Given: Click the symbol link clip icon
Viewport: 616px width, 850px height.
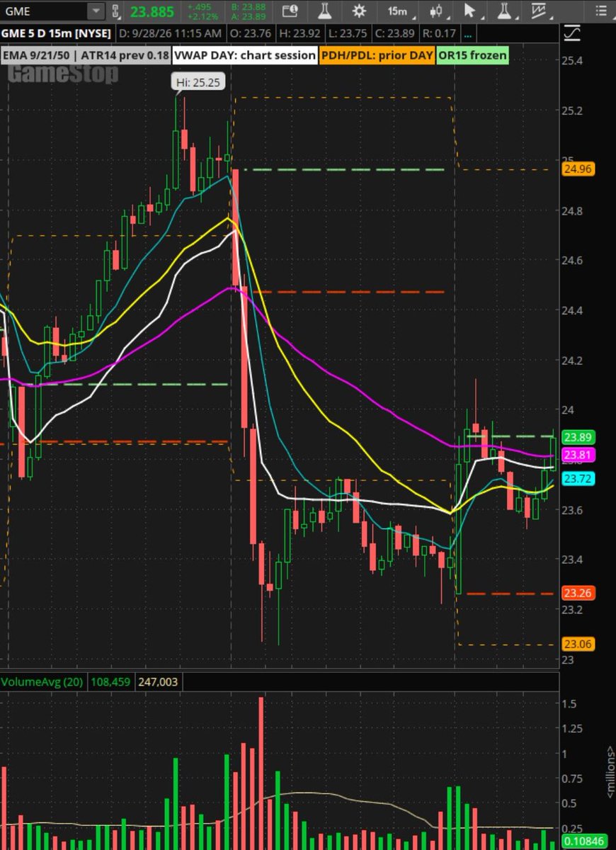Looking at the screenshot, I should [x=115, y=11].
